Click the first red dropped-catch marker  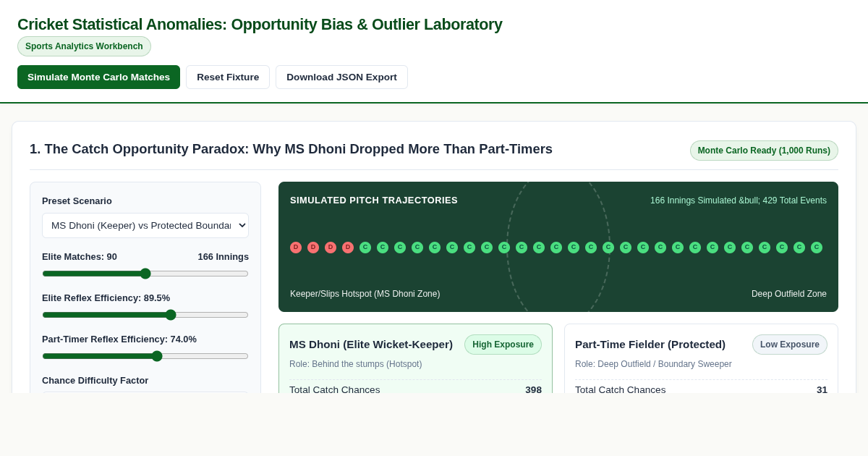(x=296, y=248)
